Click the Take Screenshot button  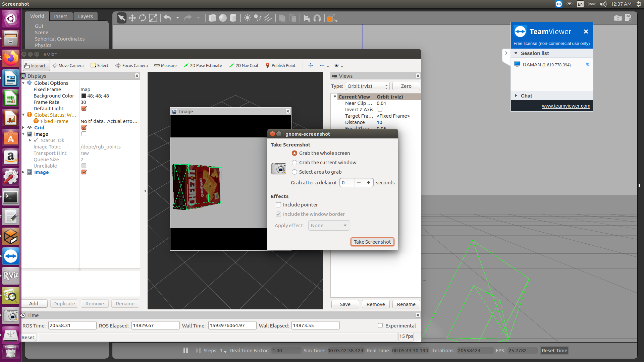click(x=372, y=242)
